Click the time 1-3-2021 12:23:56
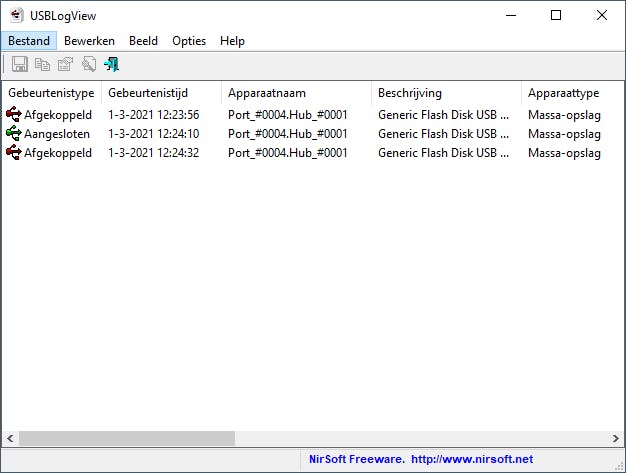 (x=153, y=115)
